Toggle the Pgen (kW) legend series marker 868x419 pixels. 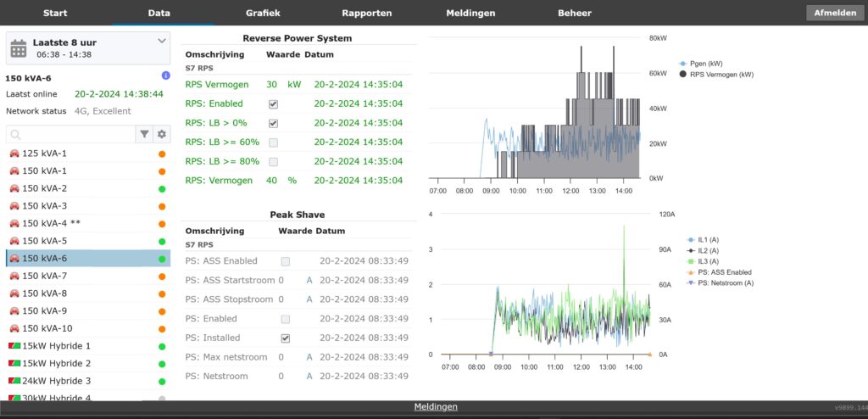tap(683, 63)
